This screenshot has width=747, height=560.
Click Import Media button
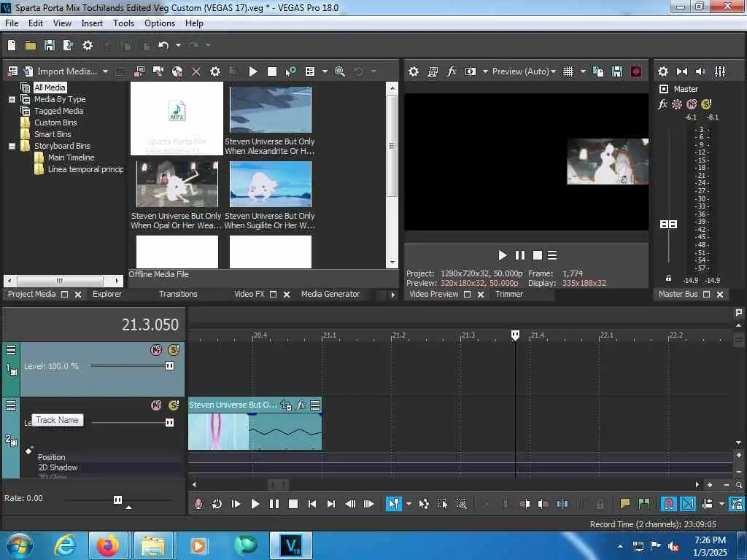[x=61, y=71]
